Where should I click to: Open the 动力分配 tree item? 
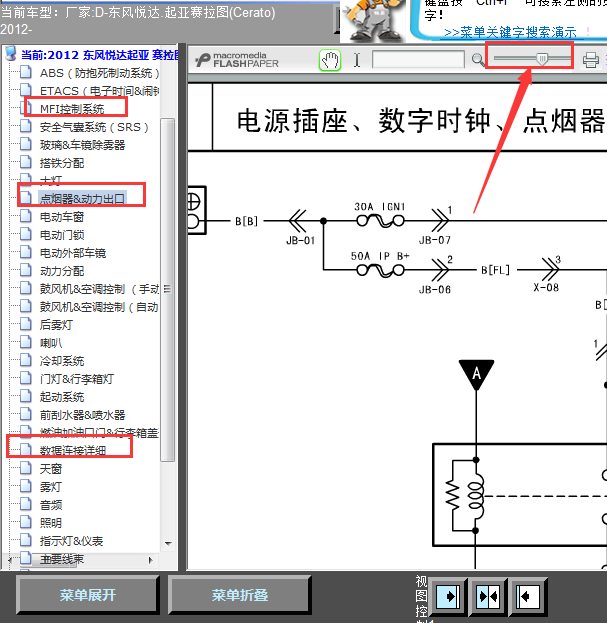(x=62, y=271)
